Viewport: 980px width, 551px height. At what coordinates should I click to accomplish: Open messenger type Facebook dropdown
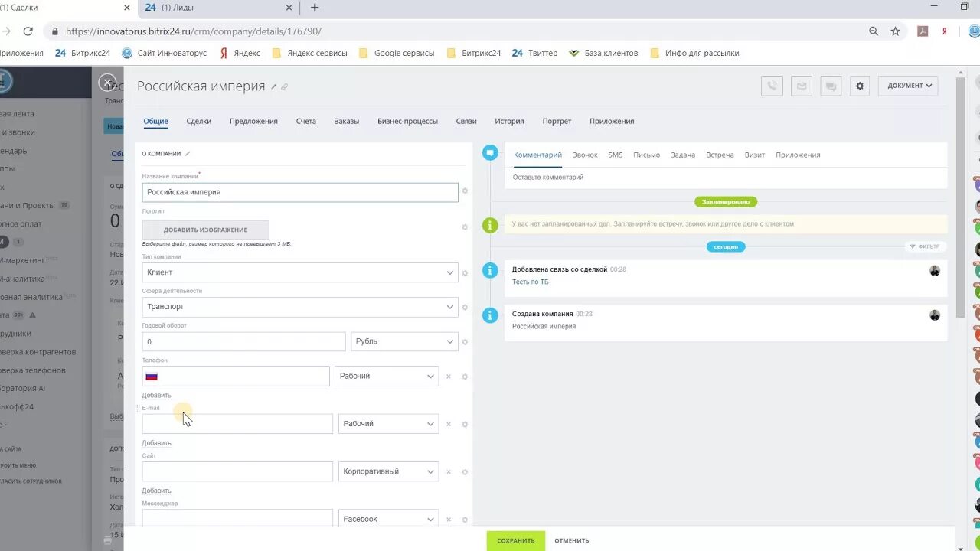coord(389,518)
